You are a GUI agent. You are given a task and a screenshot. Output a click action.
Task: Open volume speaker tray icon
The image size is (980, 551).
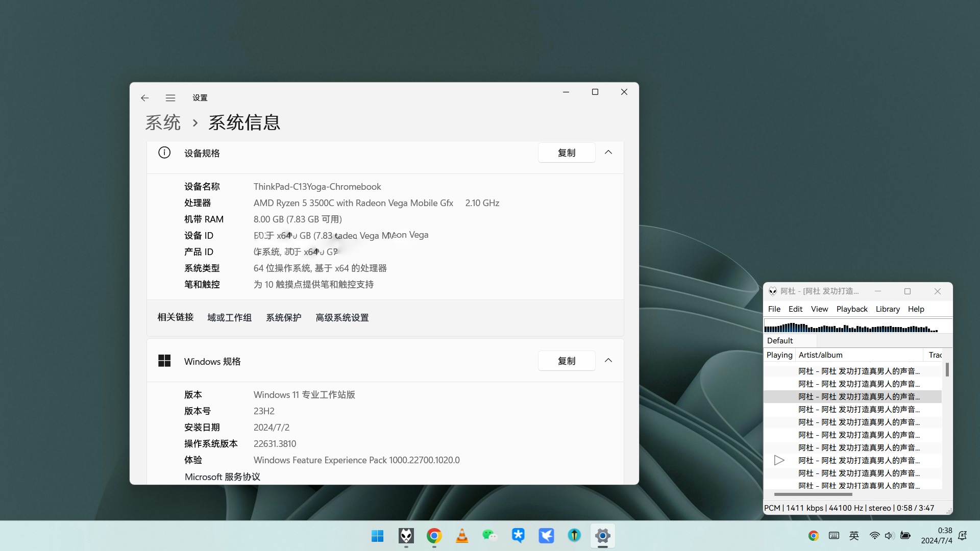coord(890,536)
